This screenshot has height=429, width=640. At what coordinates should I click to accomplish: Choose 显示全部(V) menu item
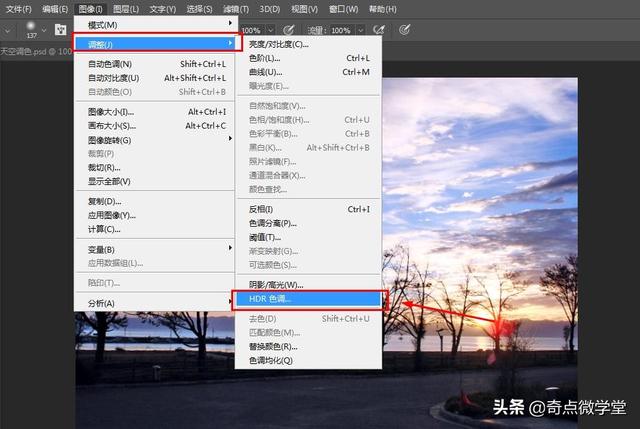click(154, 181)
